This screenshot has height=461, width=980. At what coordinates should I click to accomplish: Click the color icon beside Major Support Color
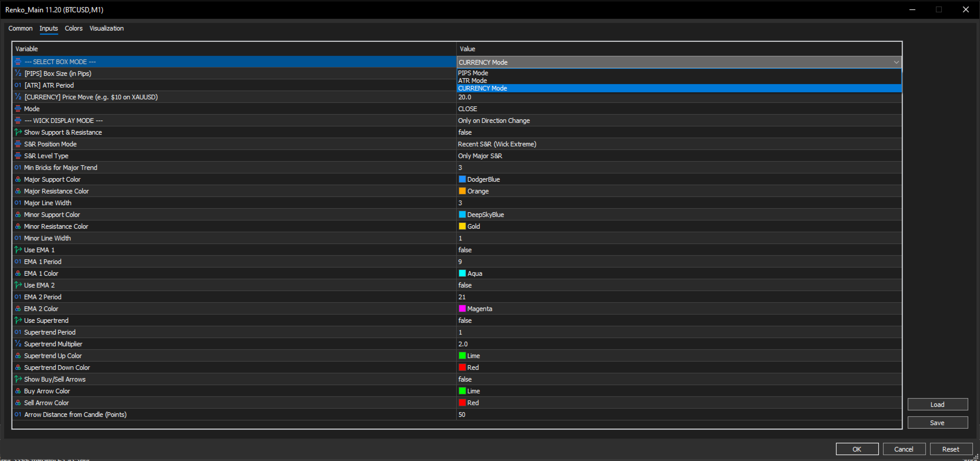[18, 179]
